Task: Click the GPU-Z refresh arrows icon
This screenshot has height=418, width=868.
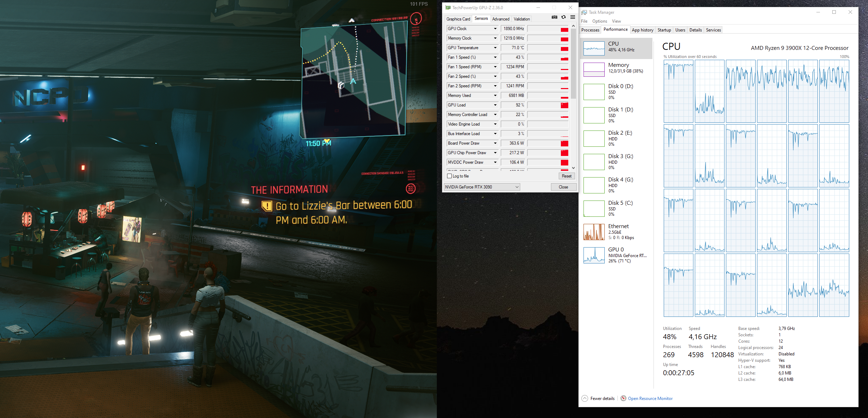Action: point(564,17)
